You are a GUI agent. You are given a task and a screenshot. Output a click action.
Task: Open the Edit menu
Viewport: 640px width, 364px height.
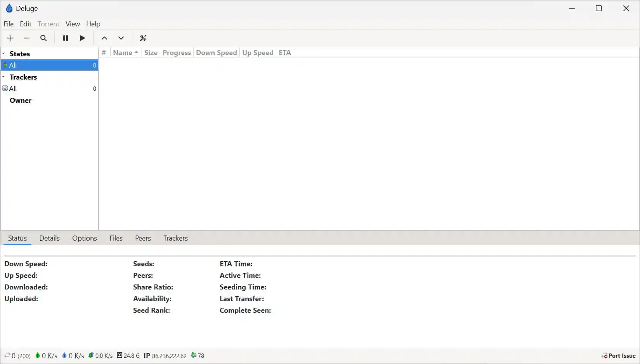click(26, 24)
